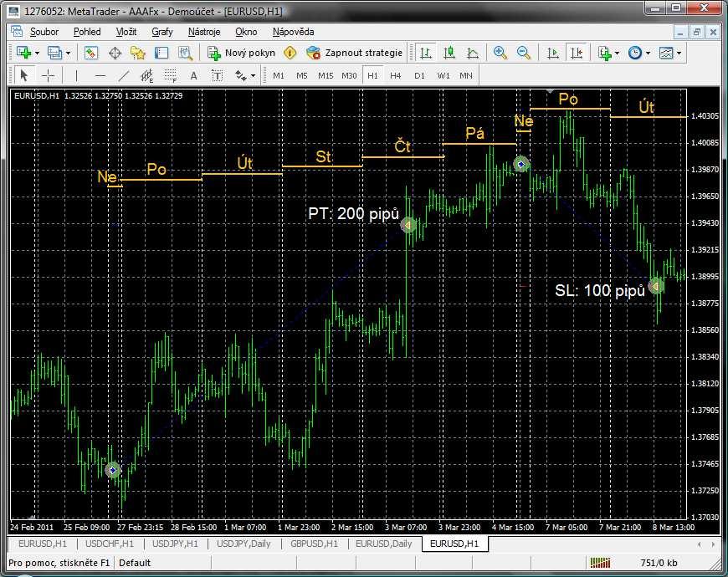
Task: Switch to line chart display
Action: click(473, 53)
